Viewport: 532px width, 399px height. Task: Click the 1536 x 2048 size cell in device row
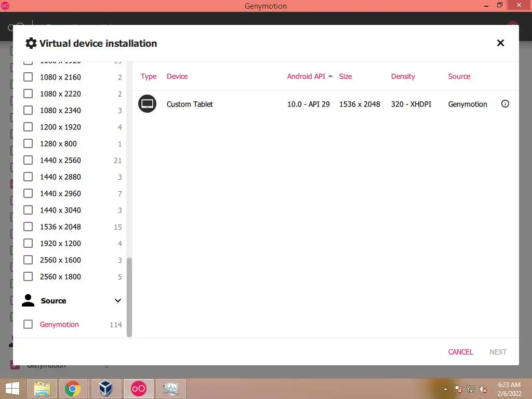tap(360, 104)
